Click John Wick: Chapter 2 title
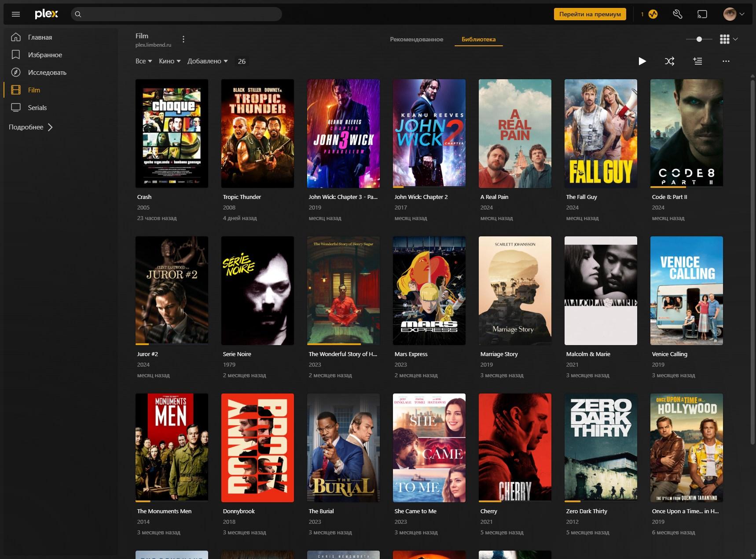This screenshot has height=559, width=756. 421,197
